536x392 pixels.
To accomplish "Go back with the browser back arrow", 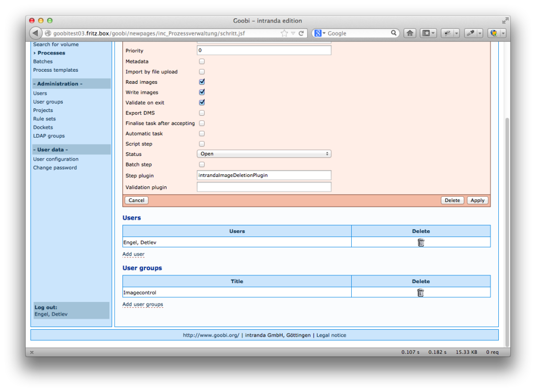I will tap(35, 33).
